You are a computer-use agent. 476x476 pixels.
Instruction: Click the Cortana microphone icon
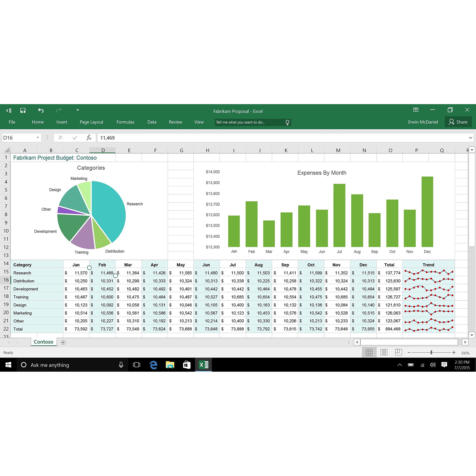[x=121, y=365]
